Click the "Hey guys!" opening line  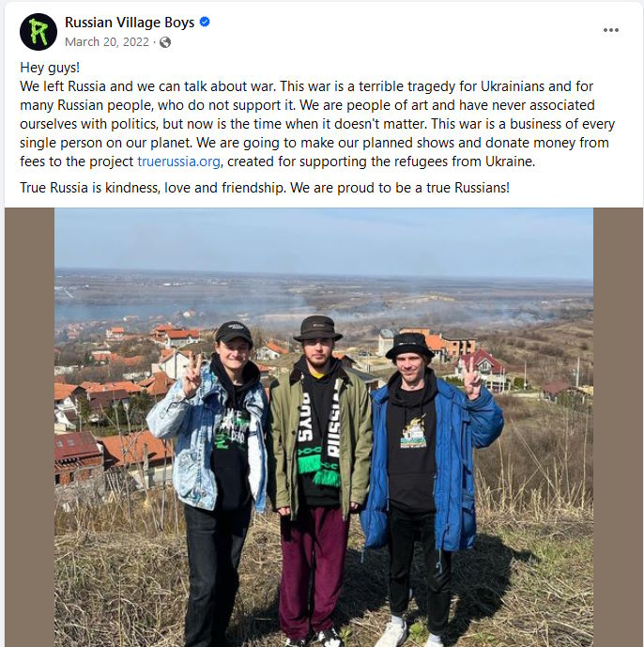pos(50,68)
